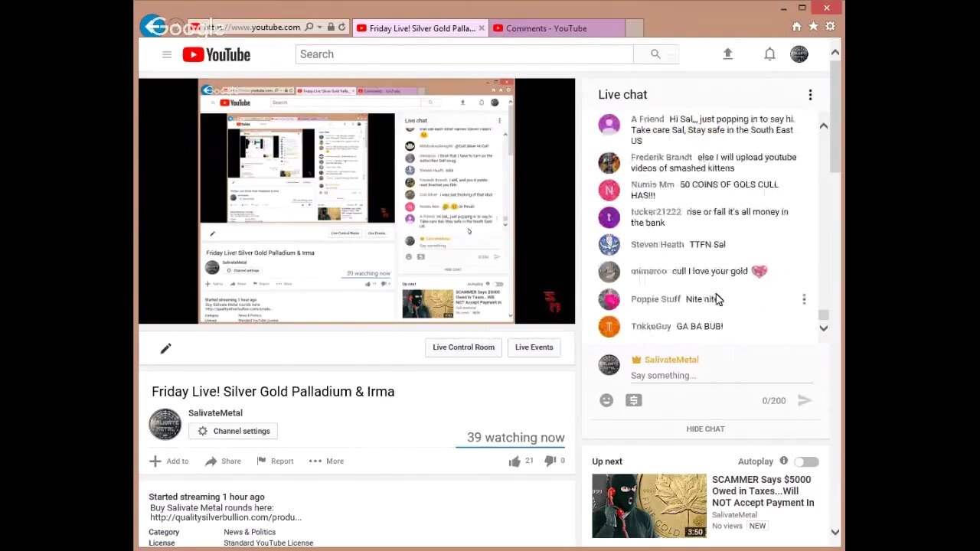The width and height of the screenshot is (980, 551).
Task: Open Channel settings
Action: (234, 431)
